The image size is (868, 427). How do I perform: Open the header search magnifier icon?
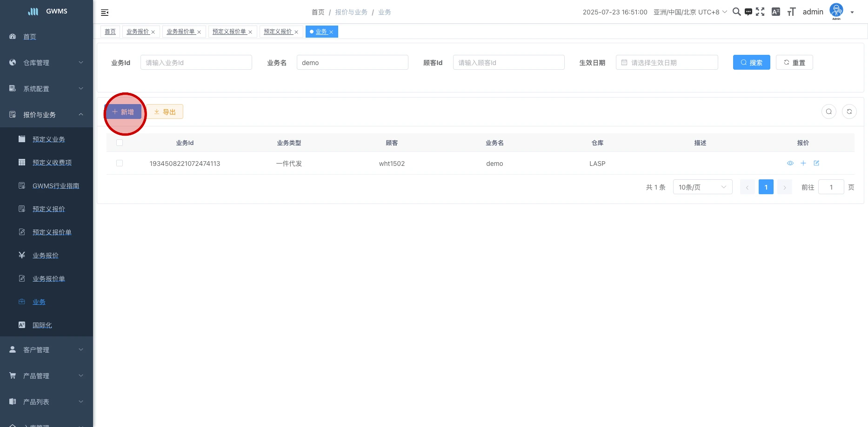[736, 12]
